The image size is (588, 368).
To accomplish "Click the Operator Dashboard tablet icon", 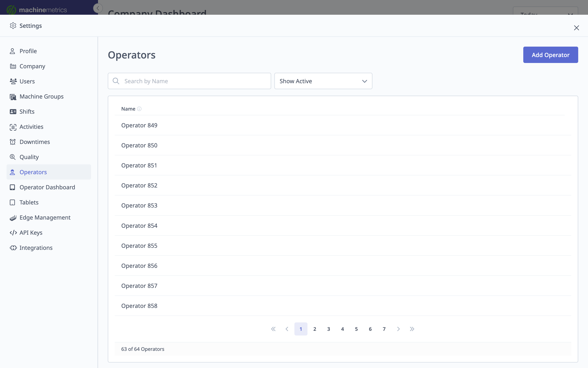I will point(12,187).
